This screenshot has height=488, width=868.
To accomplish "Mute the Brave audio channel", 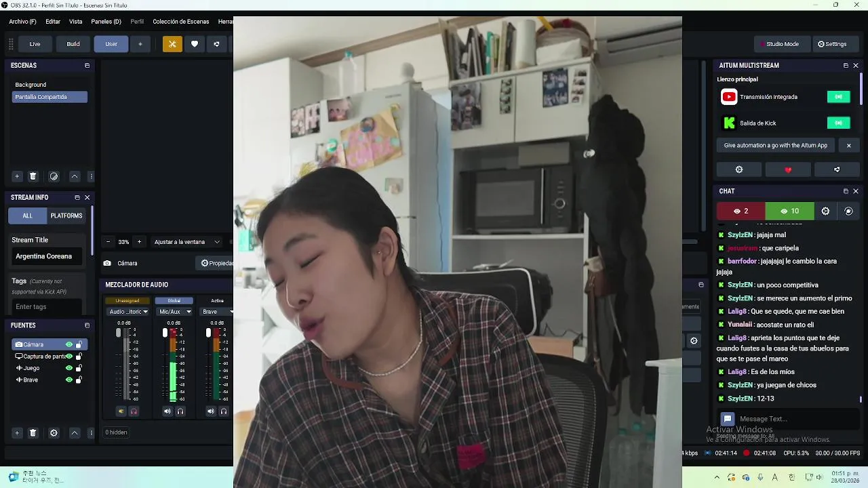I will [x=211, y=411].
